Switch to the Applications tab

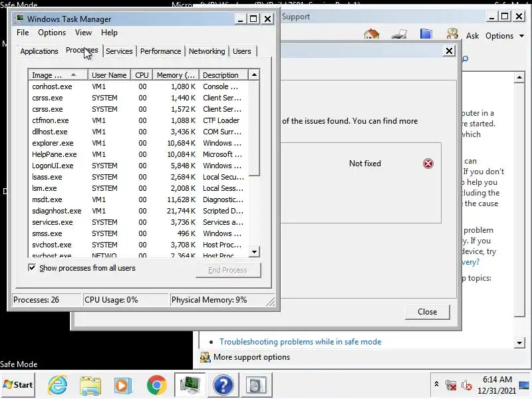click(39, 51)
